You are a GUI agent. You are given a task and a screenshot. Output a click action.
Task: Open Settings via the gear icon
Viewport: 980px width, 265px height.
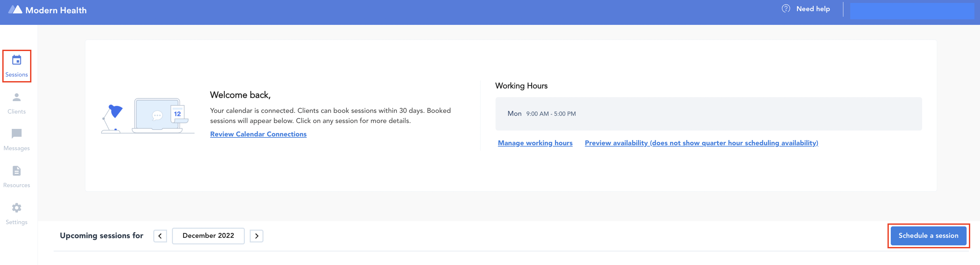coord(17,208)
